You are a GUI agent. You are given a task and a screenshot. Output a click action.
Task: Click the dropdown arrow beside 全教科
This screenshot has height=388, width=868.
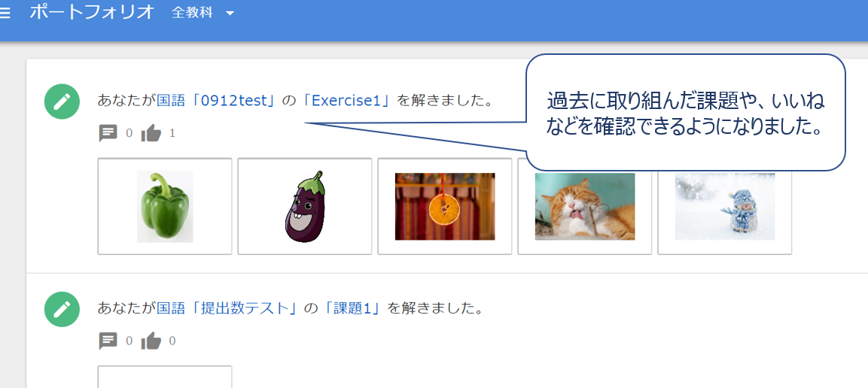point(230,14)
